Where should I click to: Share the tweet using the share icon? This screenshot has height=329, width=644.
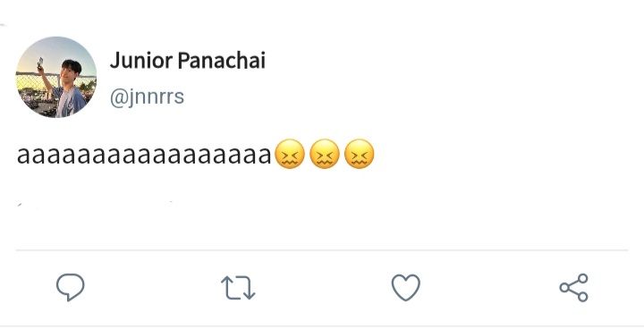573,288
